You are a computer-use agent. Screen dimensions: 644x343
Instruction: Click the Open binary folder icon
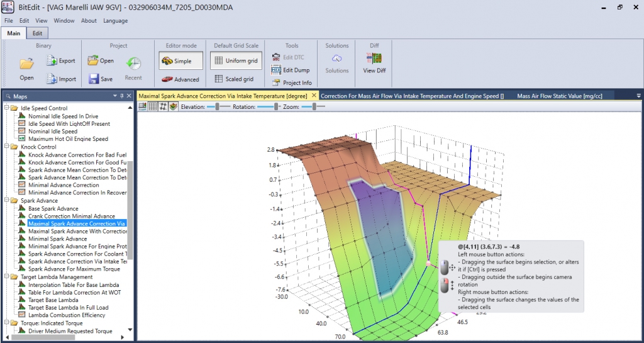[26, 64]
